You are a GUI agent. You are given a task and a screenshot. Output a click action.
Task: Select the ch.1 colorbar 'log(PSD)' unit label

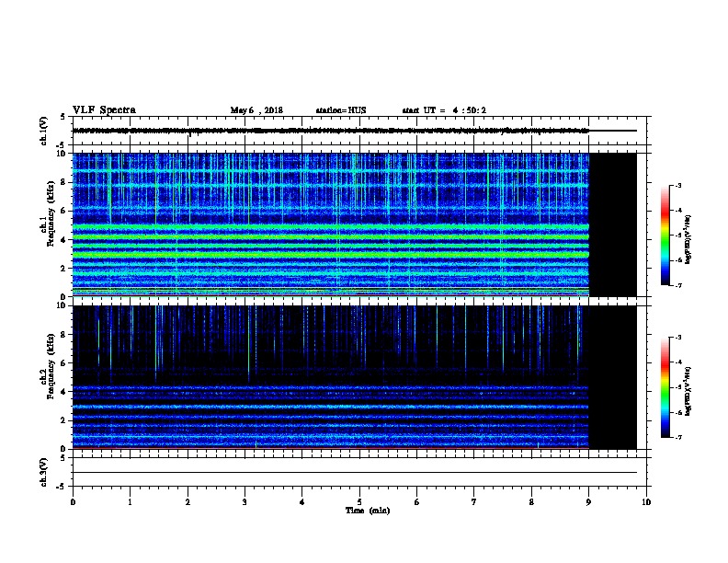pyautogui.click(x=688, y=239)
